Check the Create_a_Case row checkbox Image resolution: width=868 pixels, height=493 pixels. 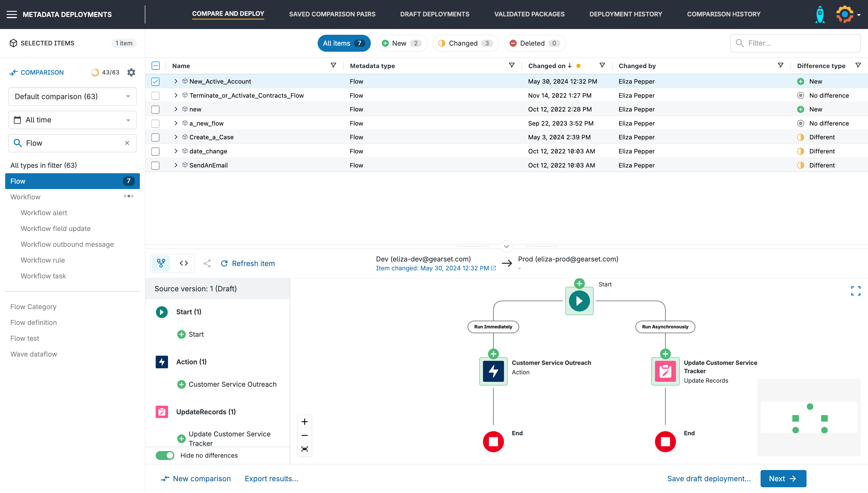click(x=155, y=137)
